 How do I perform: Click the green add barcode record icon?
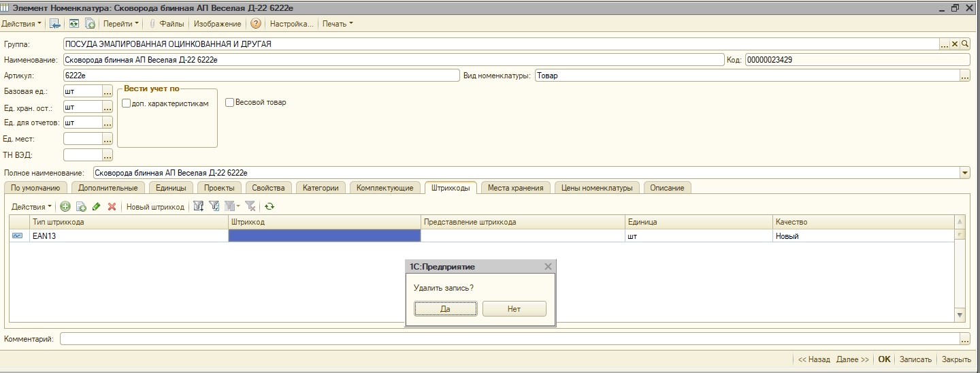[x=65, y=206]
